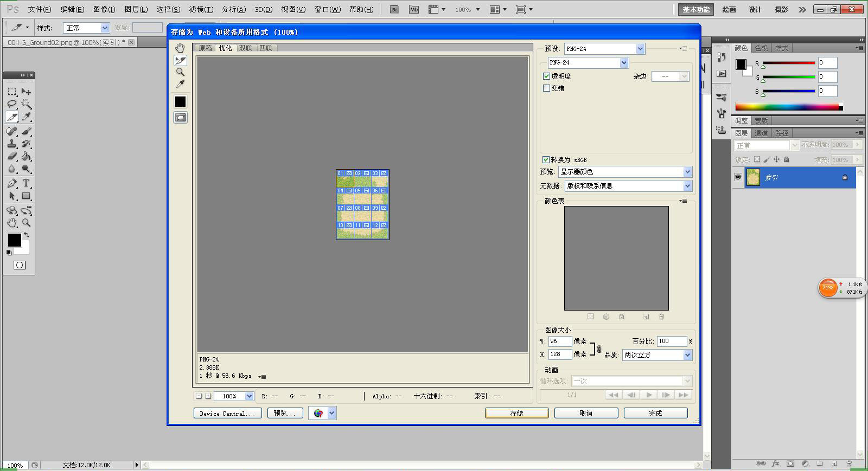The width and height of the screenshot is (868, 471).
Task: Toggle Quick Mask mode button
Action: coord(20,265)
